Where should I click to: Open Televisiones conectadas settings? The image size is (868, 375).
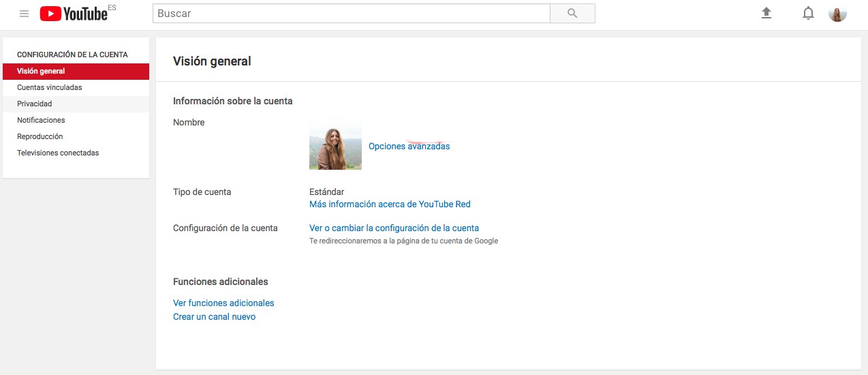pyautogui.click(x=76, y=153)
